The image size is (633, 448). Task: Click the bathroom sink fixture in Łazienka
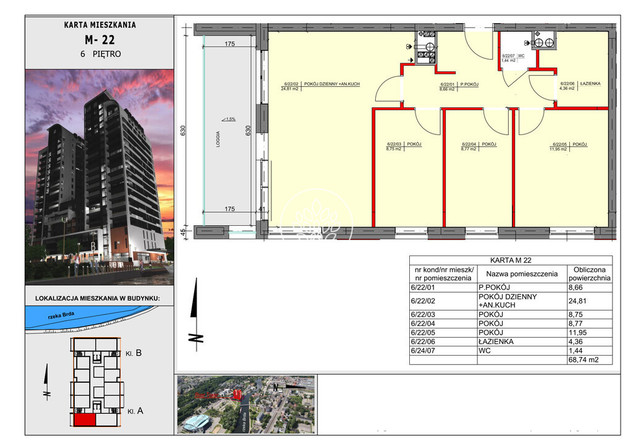tap(547, 43)
